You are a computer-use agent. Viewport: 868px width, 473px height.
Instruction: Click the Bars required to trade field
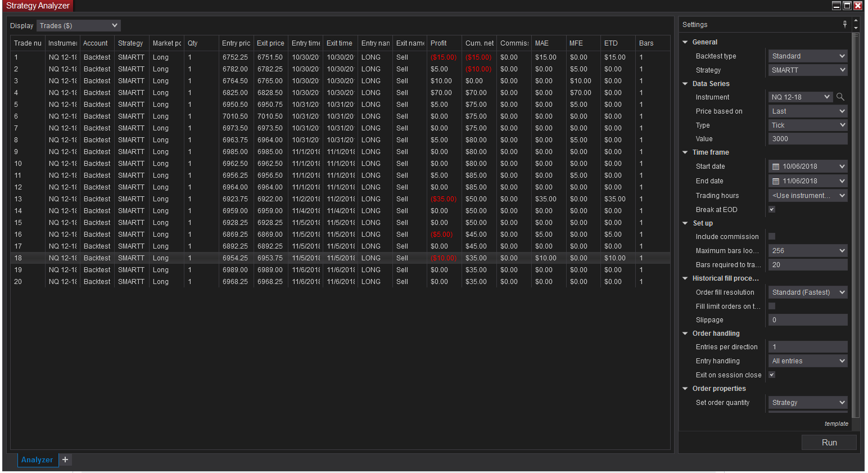click(x=808, y=264)
